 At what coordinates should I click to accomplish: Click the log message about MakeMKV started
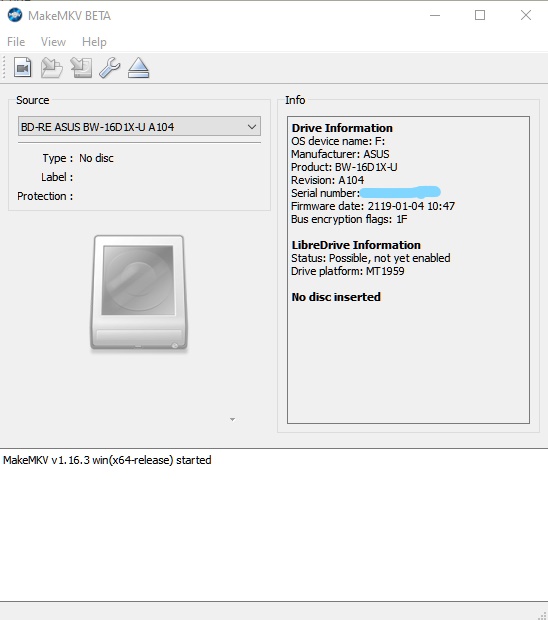pos(107,460)
